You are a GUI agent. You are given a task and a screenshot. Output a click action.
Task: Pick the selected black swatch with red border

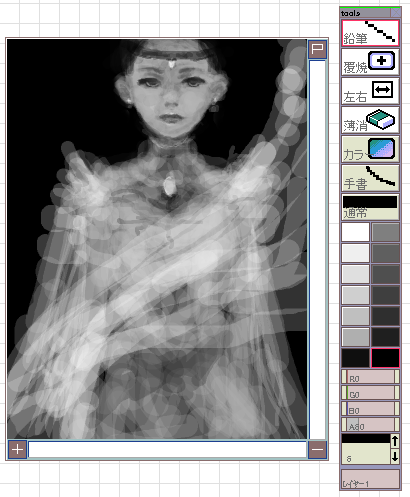pos(385,358)
